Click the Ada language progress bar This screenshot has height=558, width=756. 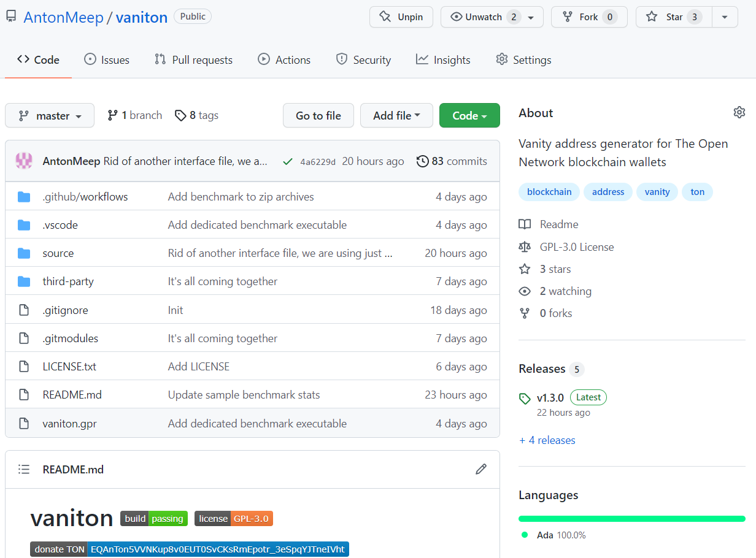(x=632, y=519)
